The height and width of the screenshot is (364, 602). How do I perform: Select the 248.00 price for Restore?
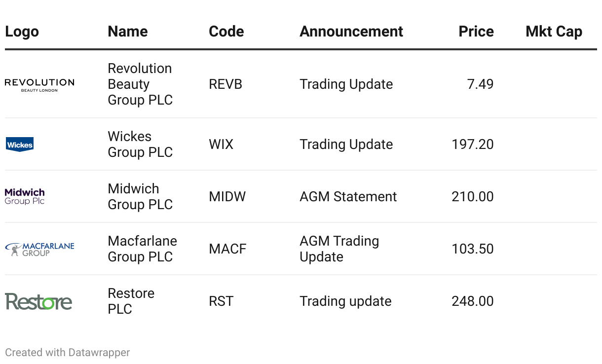point(472,301)
